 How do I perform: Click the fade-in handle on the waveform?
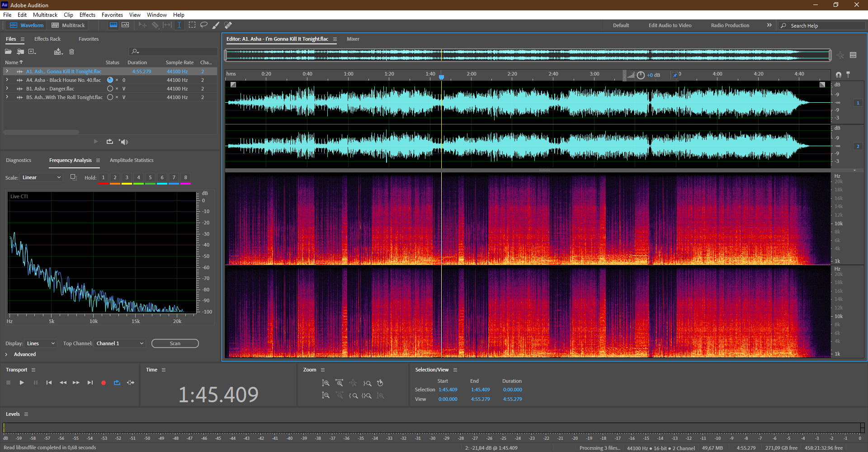tap(233, 85)
